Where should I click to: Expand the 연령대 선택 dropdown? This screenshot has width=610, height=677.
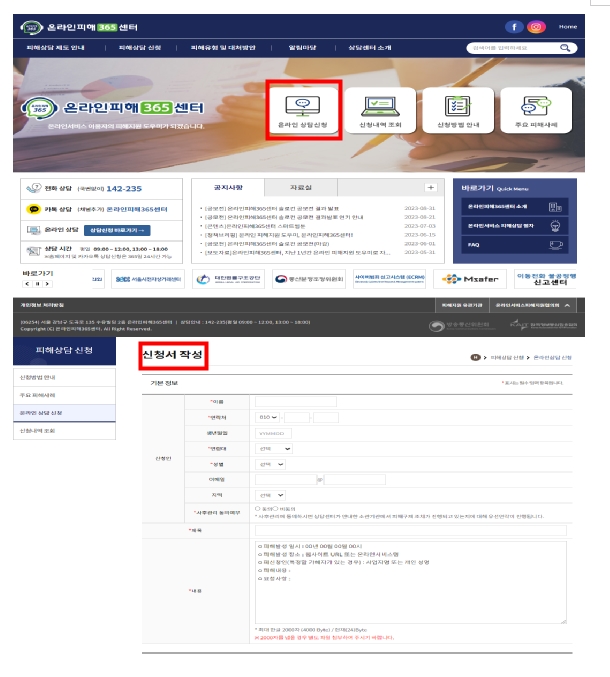coord(274,449)
